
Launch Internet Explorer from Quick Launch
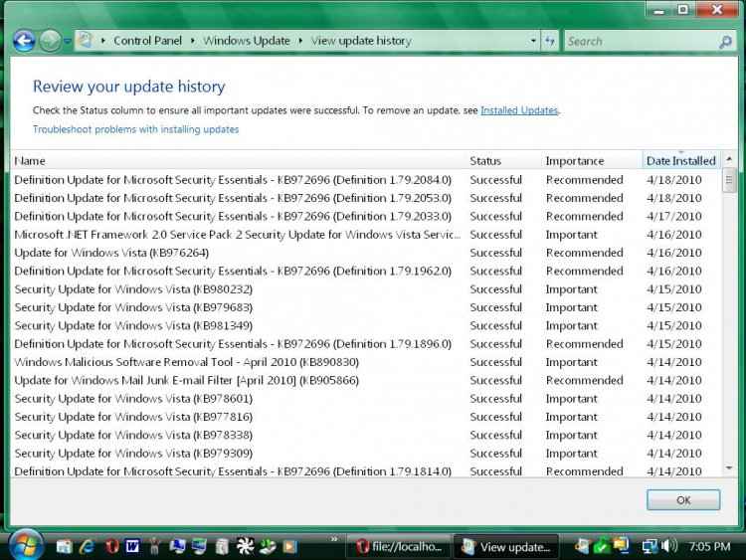(x=88, y=546)
